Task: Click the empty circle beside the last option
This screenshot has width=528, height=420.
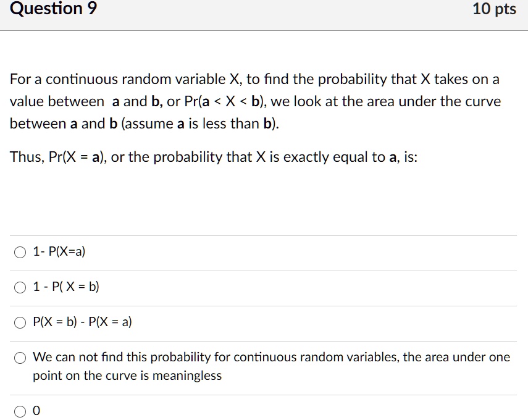Action: click(19, 409)
